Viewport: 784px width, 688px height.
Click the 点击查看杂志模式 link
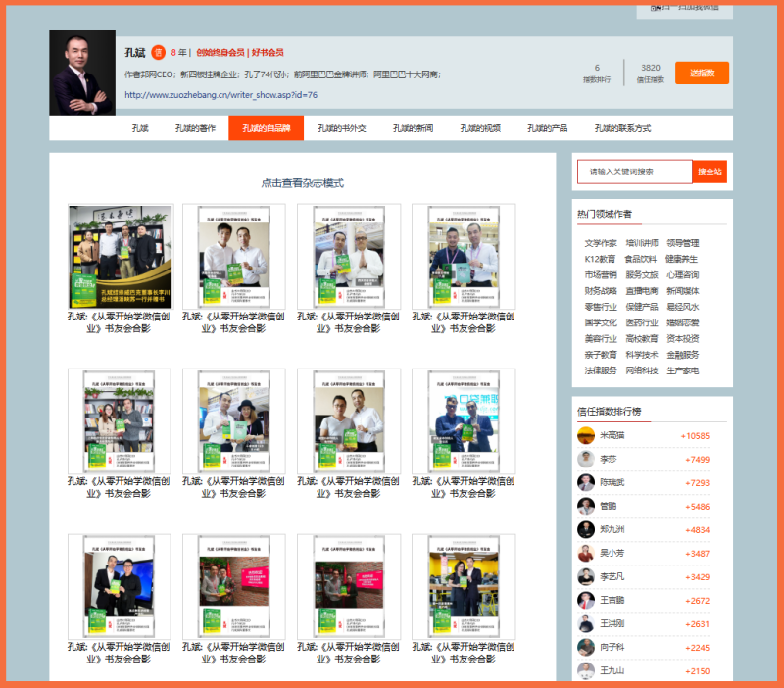point(302,183)
